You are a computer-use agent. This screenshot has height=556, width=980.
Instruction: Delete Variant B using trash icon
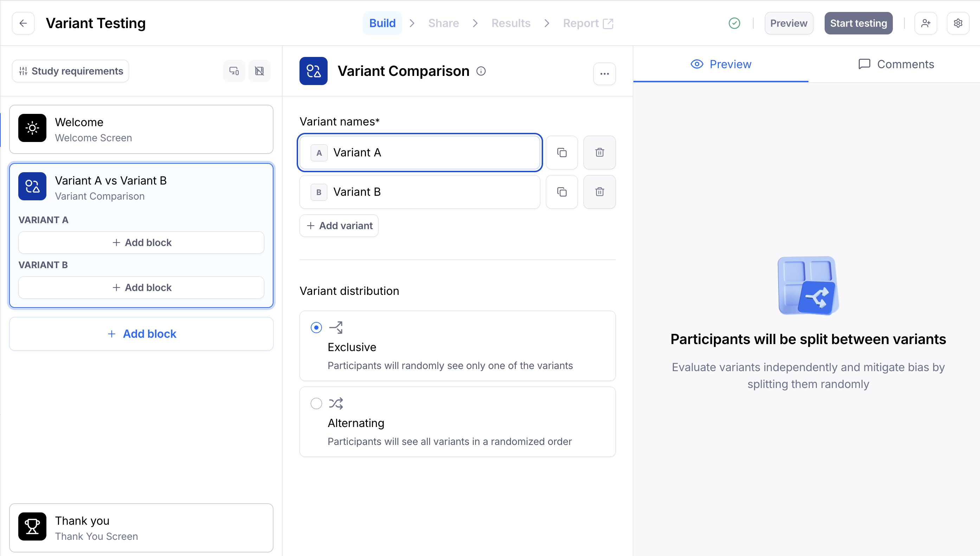pyautogui.click(x=599, y=192)
